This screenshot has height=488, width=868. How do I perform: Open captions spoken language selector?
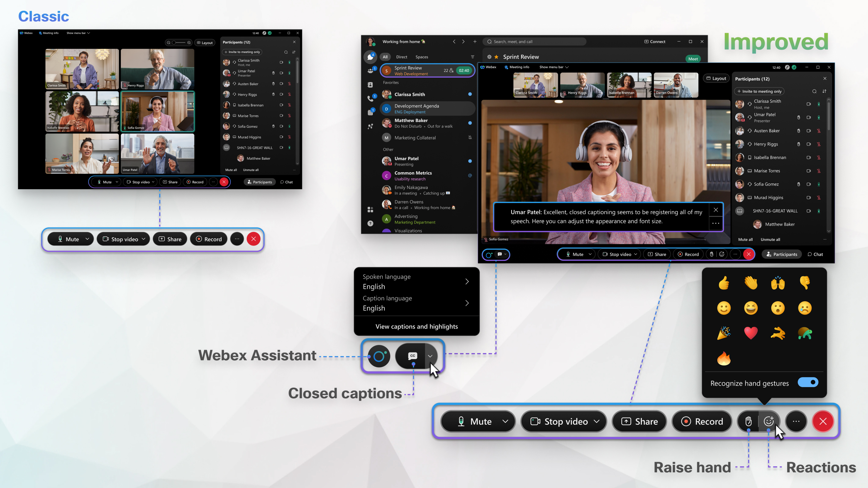(416, 281)
